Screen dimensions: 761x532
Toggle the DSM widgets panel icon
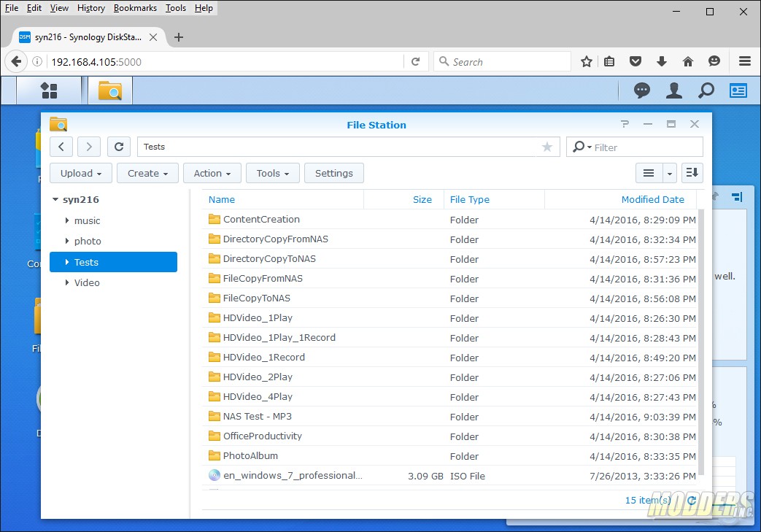[x=738, y=90]
